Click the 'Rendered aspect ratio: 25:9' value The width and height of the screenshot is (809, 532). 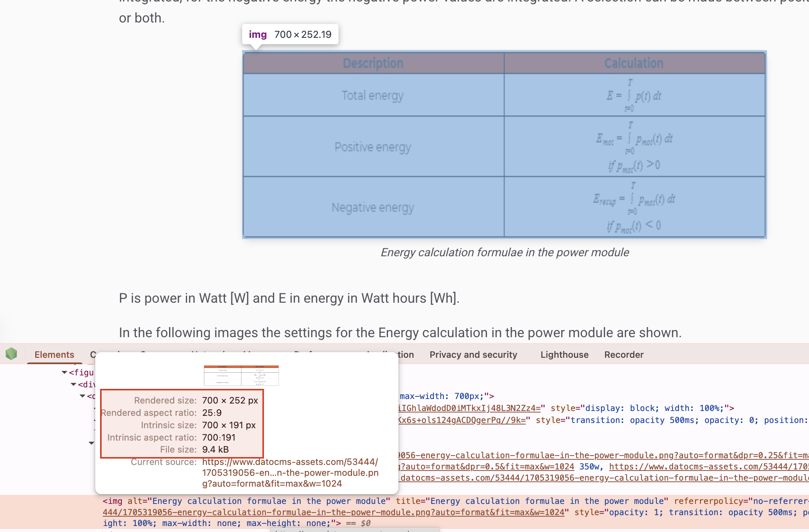(x=212, y=412)
